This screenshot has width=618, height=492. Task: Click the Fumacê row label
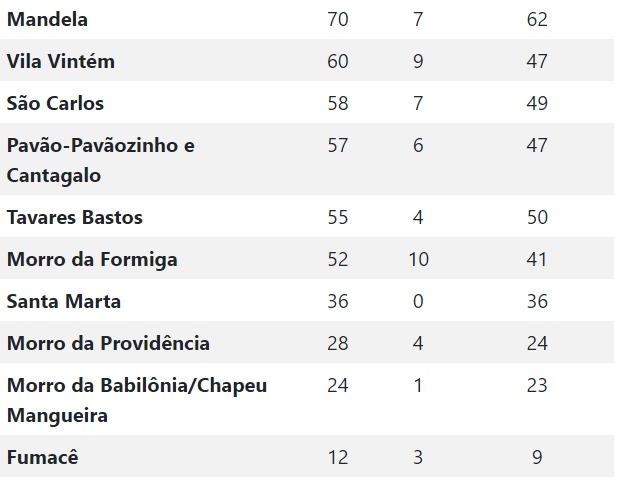pyautogui.click(x=43, y=457)
